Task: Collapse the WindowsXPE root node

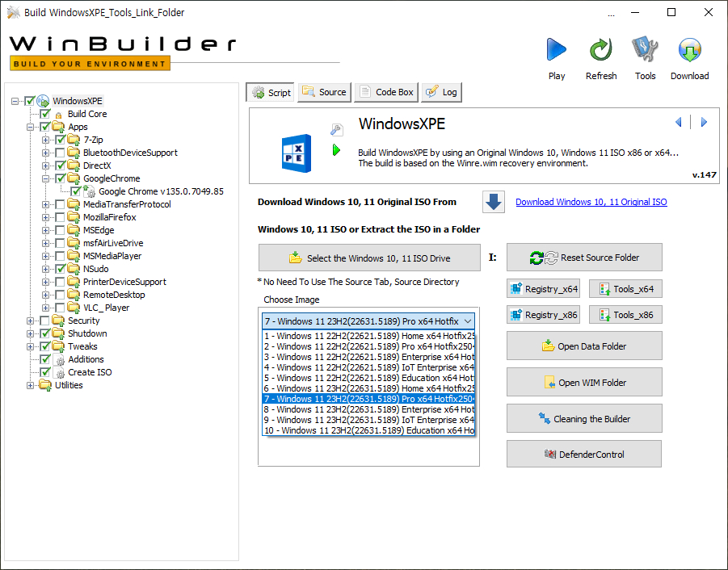Action: 15,101
